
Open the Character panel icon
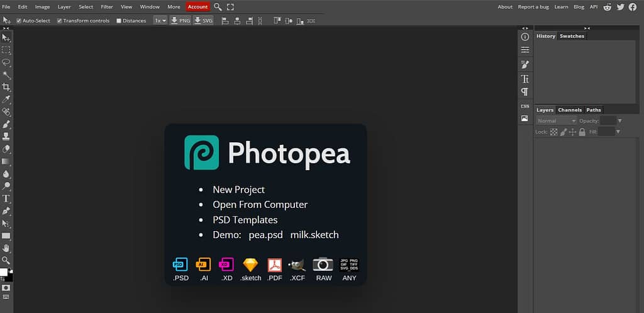click(x=525, y=79)
